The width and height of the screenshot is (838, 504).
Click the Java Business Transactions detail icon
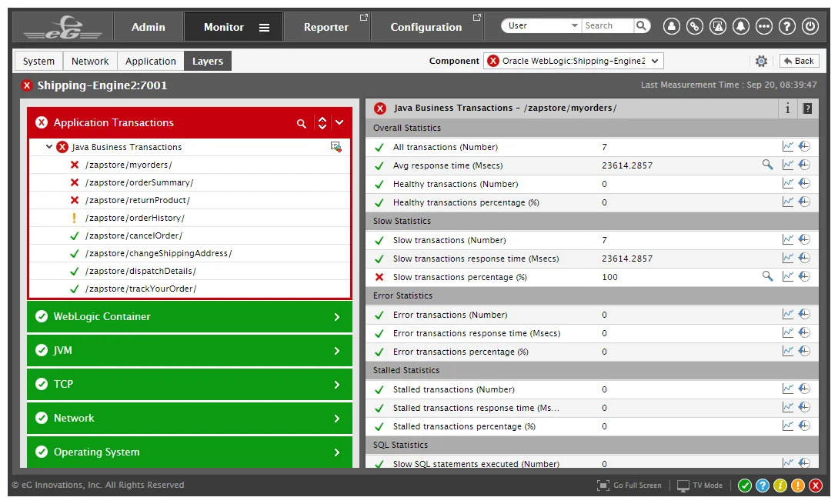(x=336, y=146)
